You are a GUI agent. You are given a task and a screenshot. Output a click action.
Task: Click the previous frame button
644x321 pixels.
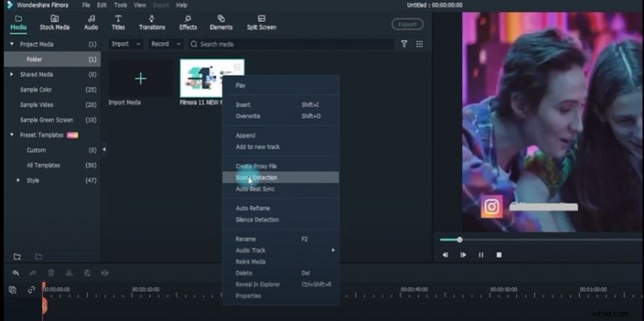pyautogui.click(x=445, y=255)
